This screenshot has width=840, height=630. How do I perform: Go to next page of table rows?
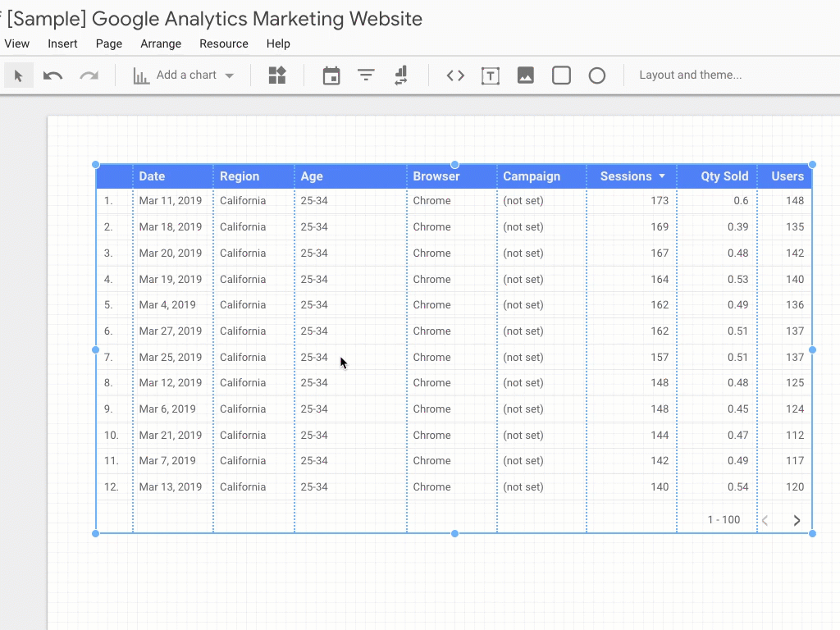[x=797, y=520]
